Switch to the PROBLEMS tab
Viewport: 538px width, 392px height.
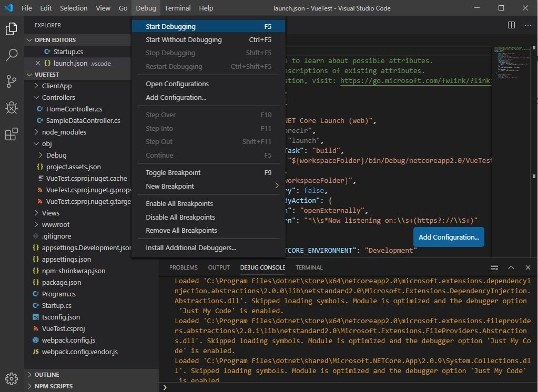(x=184, y=267)
